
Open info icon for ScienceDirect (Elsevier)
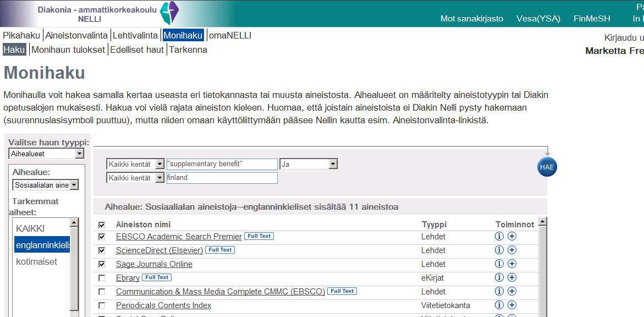pos(499,250)
